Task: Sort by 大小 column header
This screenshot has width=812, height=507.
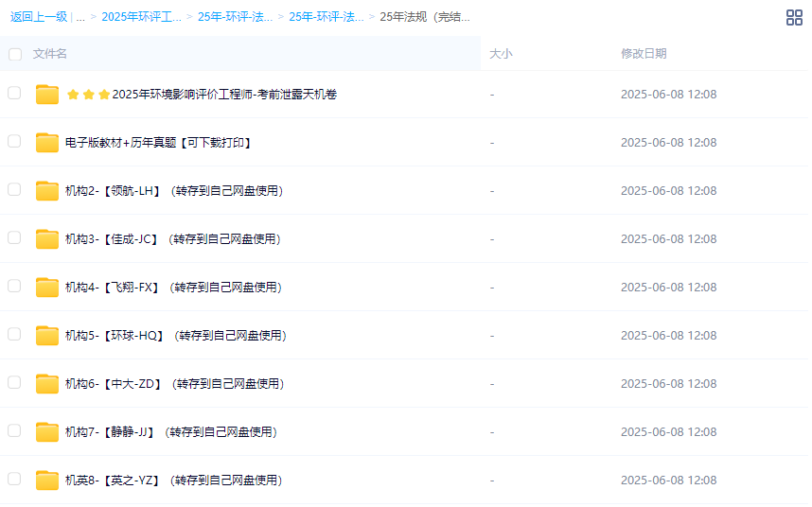Action: point(501,54)
